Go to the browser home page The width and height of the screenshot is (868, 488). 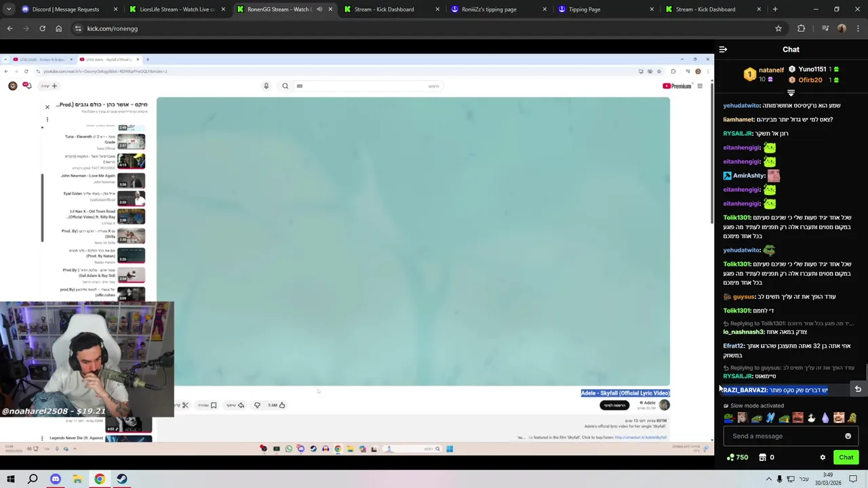[58, 28]
